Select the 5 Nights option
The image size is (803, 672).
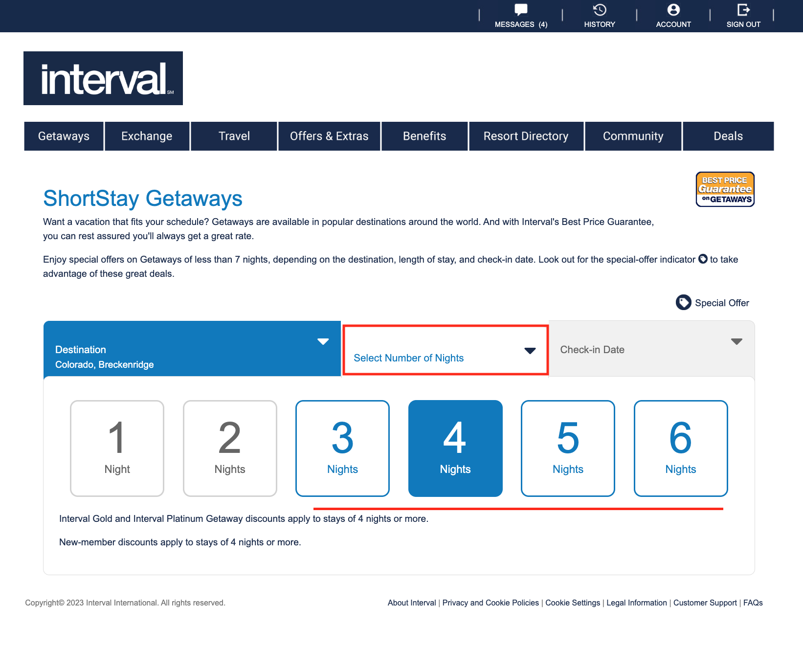pos(568,448)
